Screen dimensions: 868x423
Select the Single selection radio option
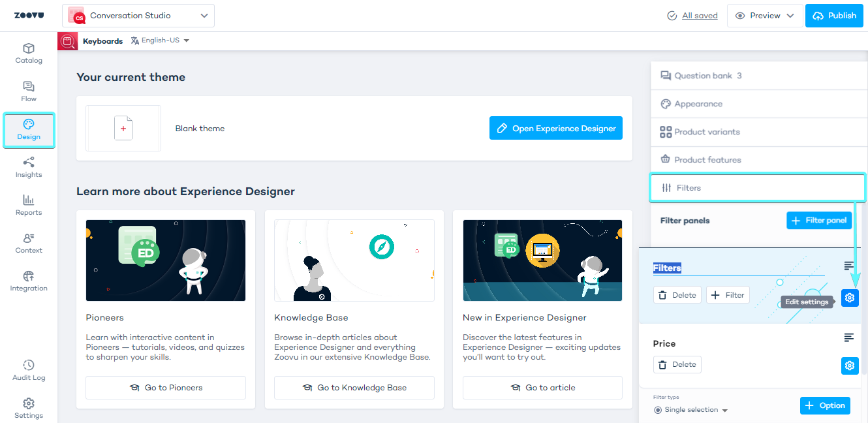tap(658, 410)
